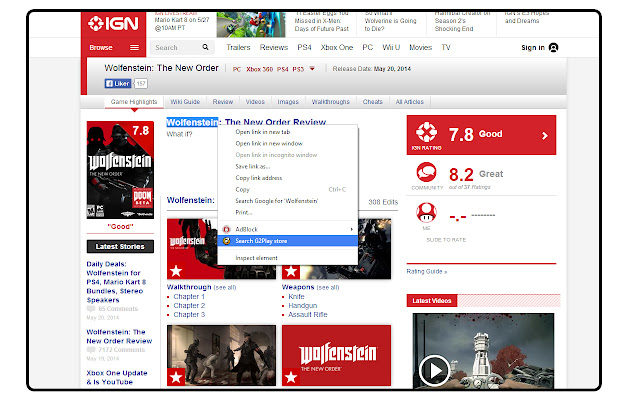Click comments bubble icon beside 7172 Comments
The width and height of the screenshot is (640, 400).
tap(91, 350)
